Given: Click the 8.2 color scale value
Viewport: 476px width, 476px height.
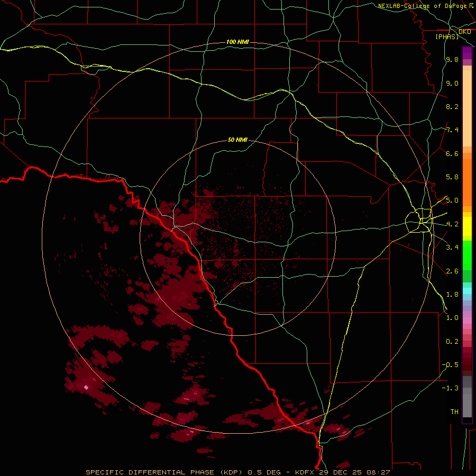Looking at the screenshot, I should [452, 106].
